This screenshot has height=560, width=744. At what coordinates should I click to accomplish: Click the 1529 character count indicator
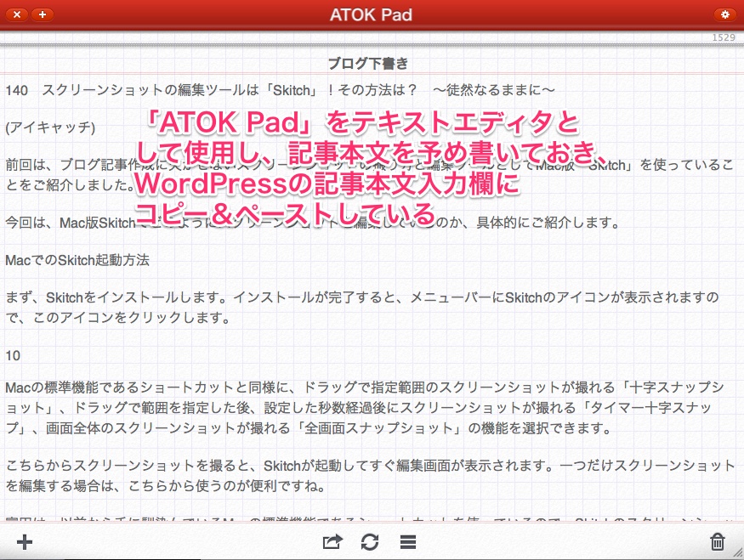point(724,38)
